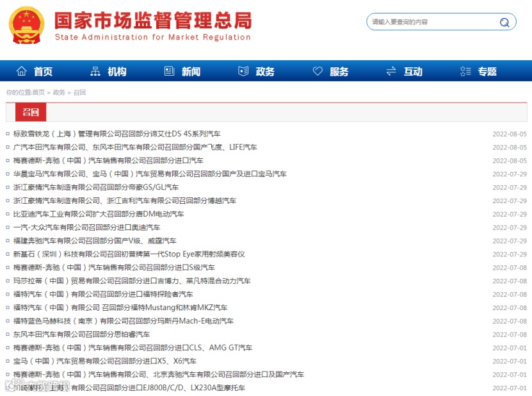The width and height of the screenshot is (532, 396).
Task: Click the arrows icon beside 互动
Action: click(x=391, y=71)
